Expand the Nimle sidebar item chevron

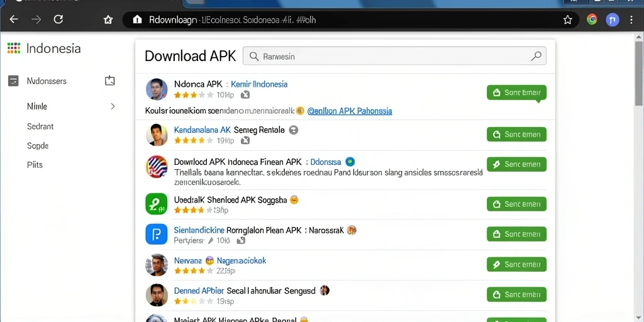[x=113, y=106]
